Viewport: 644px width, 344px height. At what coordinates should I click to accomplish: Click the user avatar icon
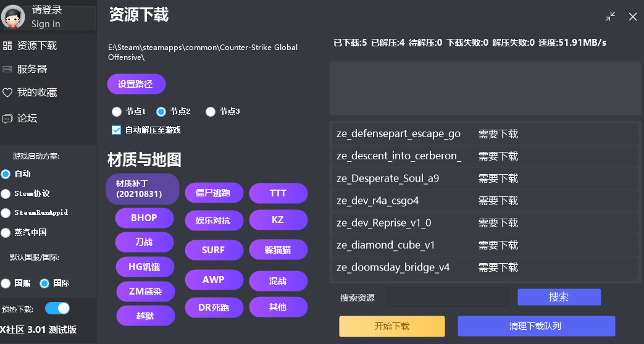[13, 17]
